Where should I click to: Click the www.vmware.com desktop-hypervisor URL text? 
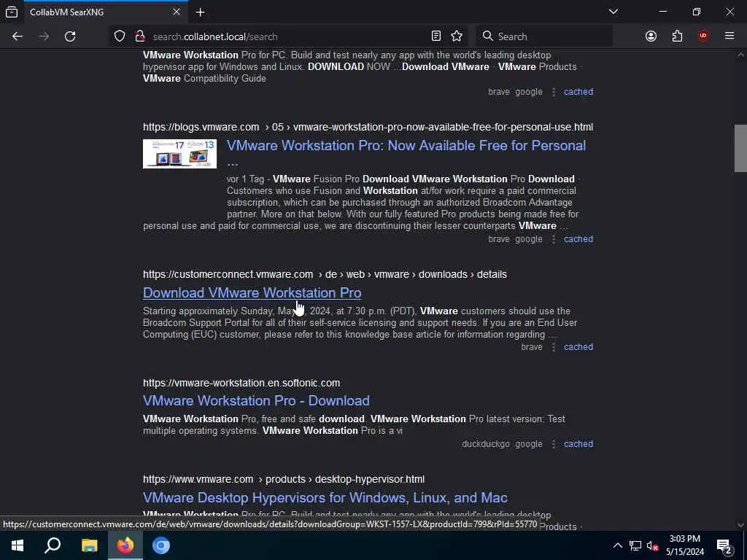pyautogui.click(x=284, y=479)
